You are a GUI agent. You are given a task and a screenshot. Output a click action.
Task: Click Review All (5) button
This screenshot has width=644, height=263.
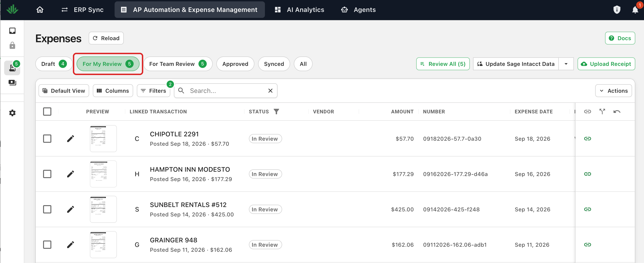(443, 64)
